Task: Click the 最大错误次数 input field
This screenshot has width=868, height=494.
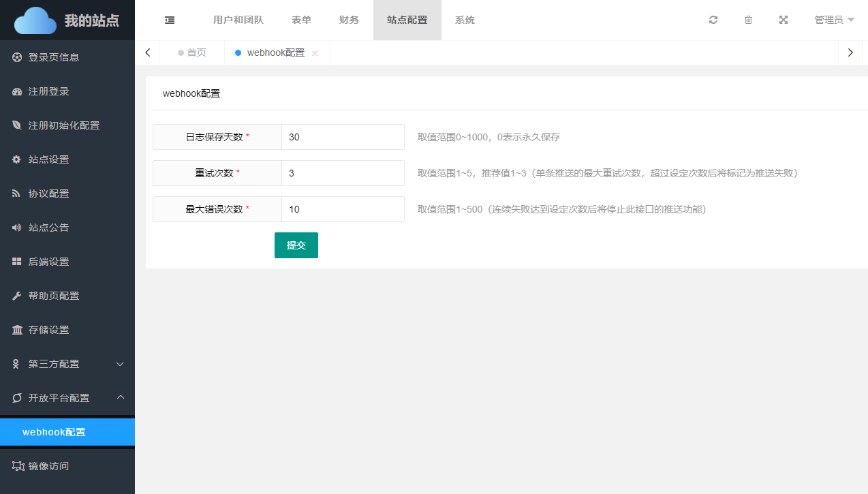Action: 343,209
